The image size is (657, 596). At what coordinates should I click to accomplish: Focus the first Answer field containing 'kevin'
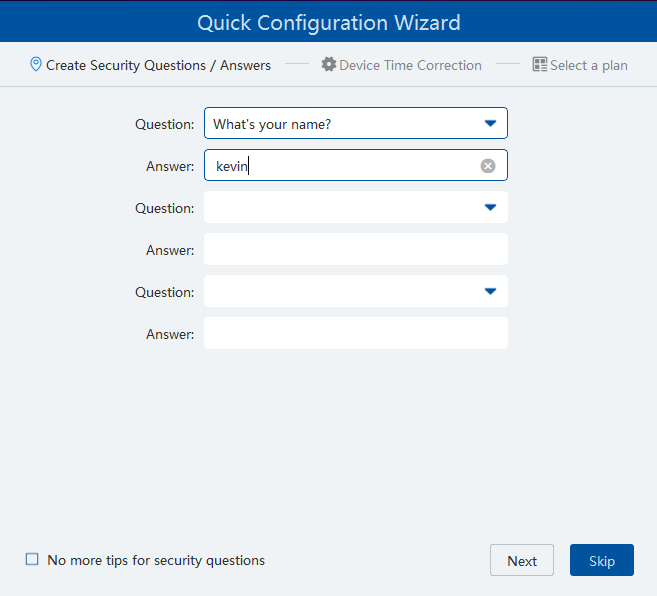tap(340, 166)
